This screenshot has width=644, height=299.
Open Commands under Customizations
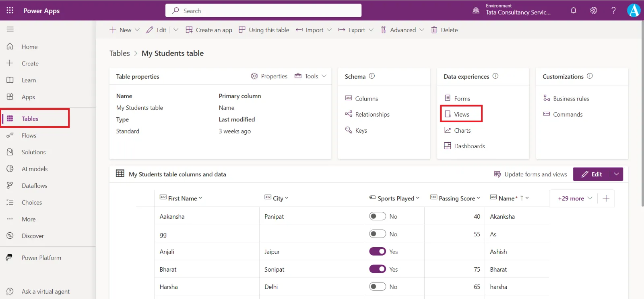click(x=563, y=114)
